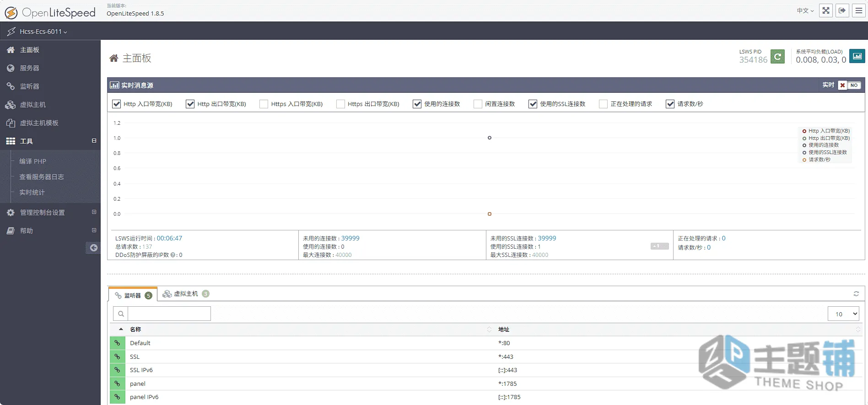Open the 中文 language dropdown
Image resolution: width=868 pixels, height=405 pixels.
[x=805, y=11]
